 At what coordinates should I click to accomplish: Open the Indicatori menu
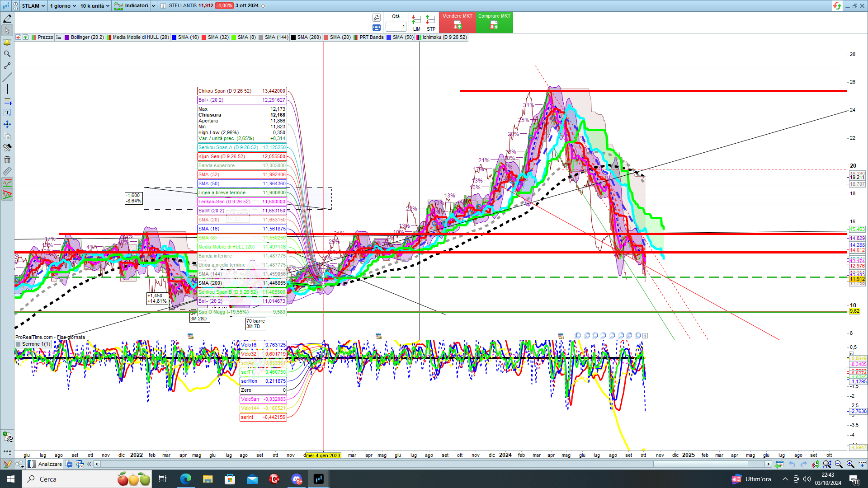coord(132,6)
